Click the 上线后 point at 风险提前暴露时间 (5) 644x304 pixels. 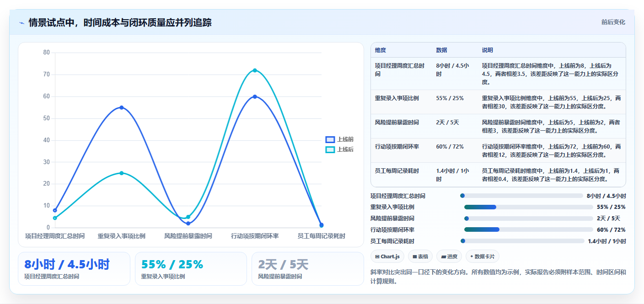click(188, 217)
